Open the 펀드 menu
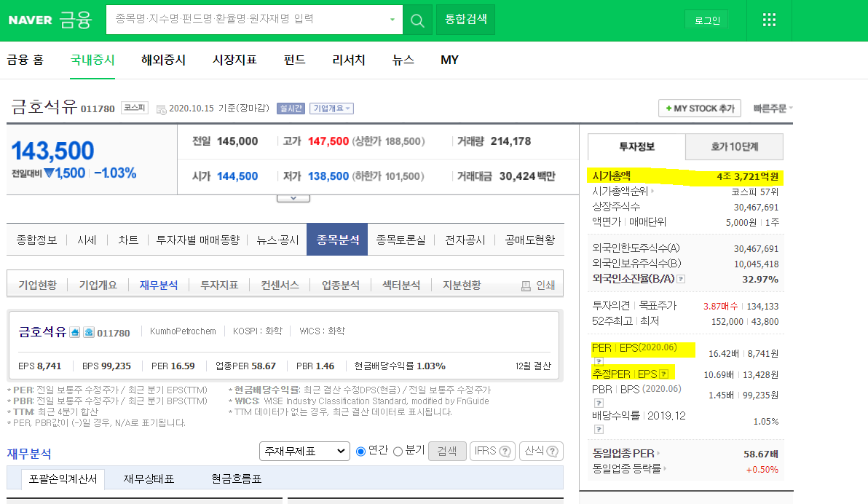Image resolution: width=868 pixels, height=504 pixels. pyautogui.click(x=294, y=60)
